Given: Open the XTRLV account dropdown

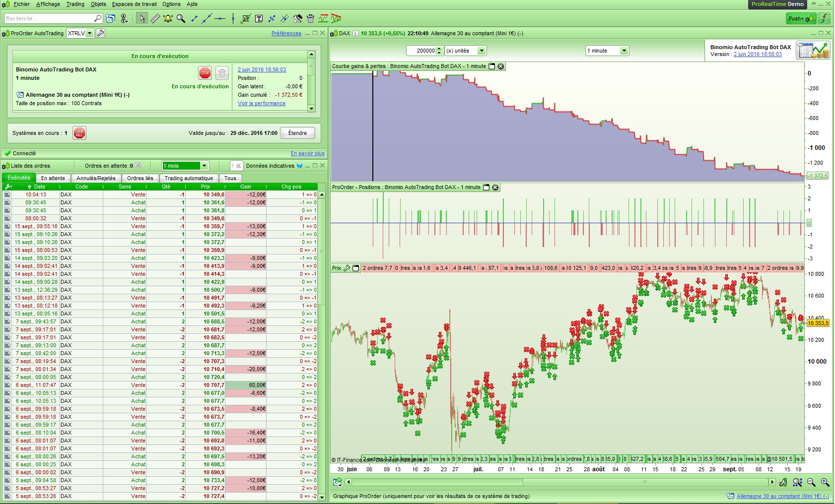Looking at the screenshot, I should (89, 33).
